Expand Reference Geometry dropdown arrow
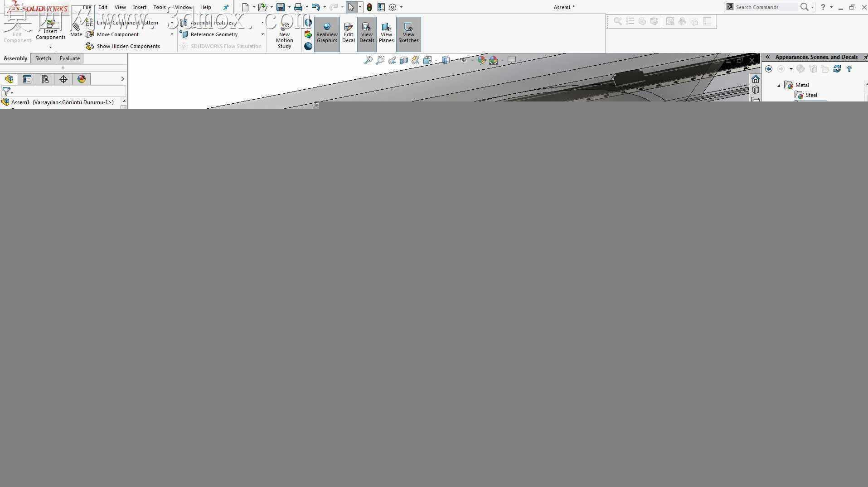Image resolution: width=868 pixels, height=487 pixels. 262,34
